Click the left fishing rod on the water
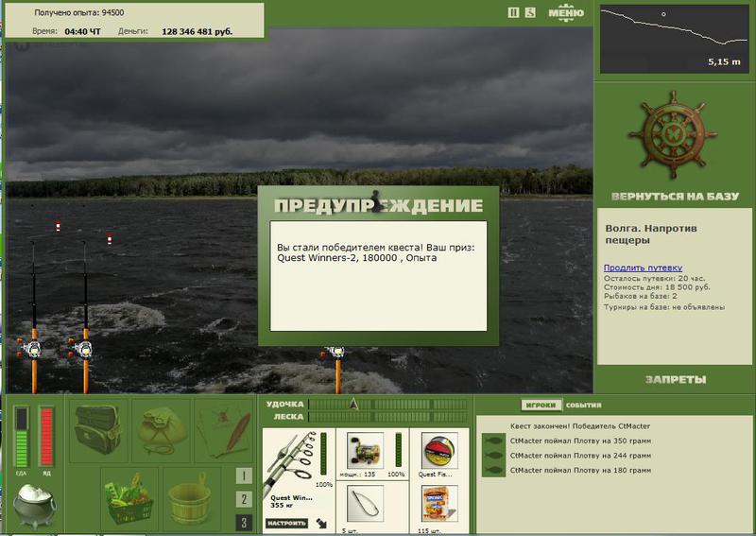The height and width of the screenshot is (536, 756). point(34,319)
